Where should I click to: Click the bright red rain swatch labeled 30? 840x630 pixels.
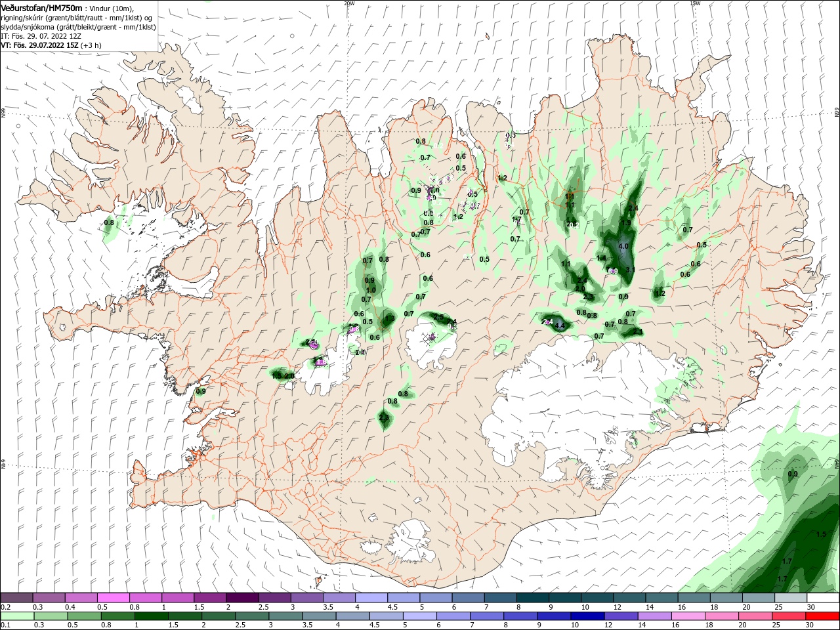click(822, 616)
